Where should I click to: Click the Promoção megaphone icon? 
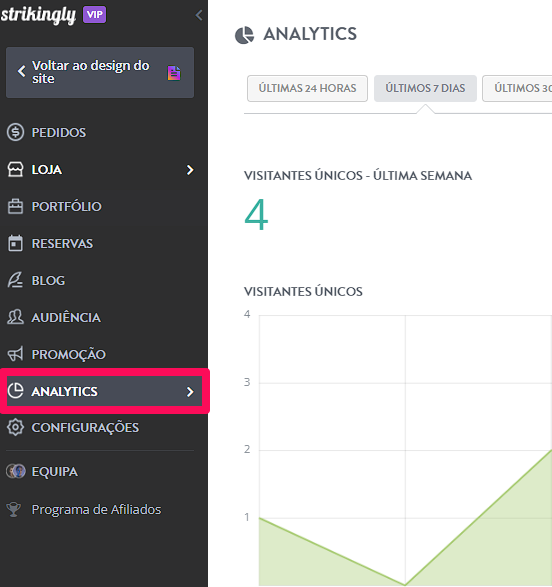pos(15,354)
